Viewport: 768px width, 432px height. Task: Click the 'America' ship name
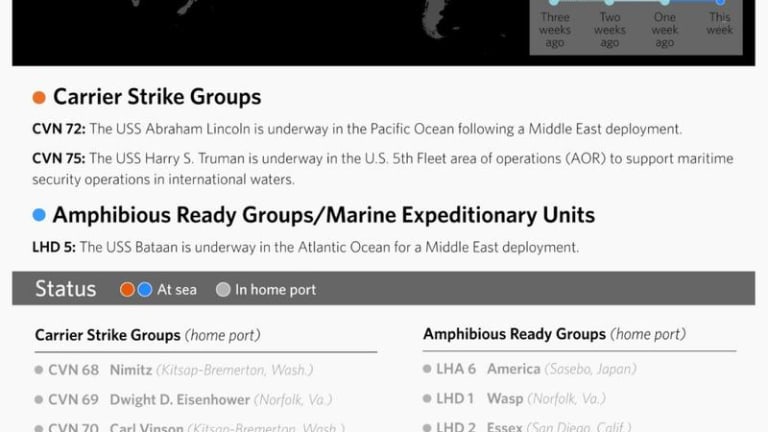pos(513,369)
